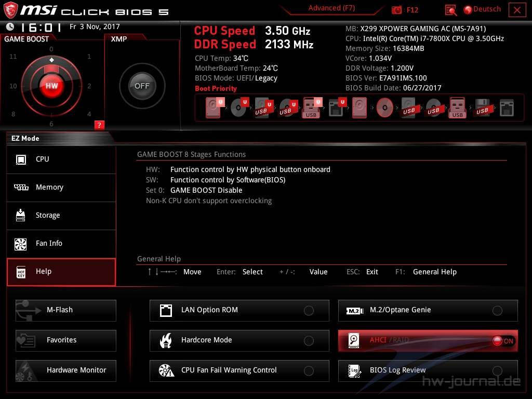Show the Storage section in EZ Mode

(x=61, y=216)
